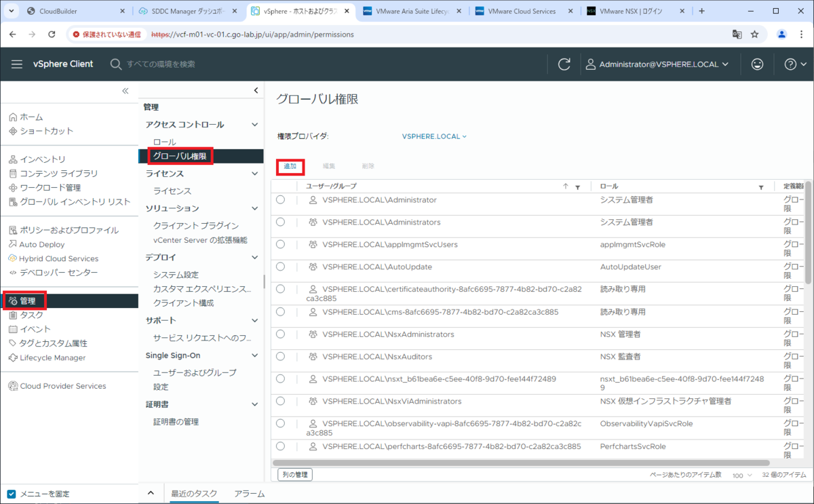Click the search magnifier icon
The width and height of the screenshot is (814, 504).
(x=115, y=64)
